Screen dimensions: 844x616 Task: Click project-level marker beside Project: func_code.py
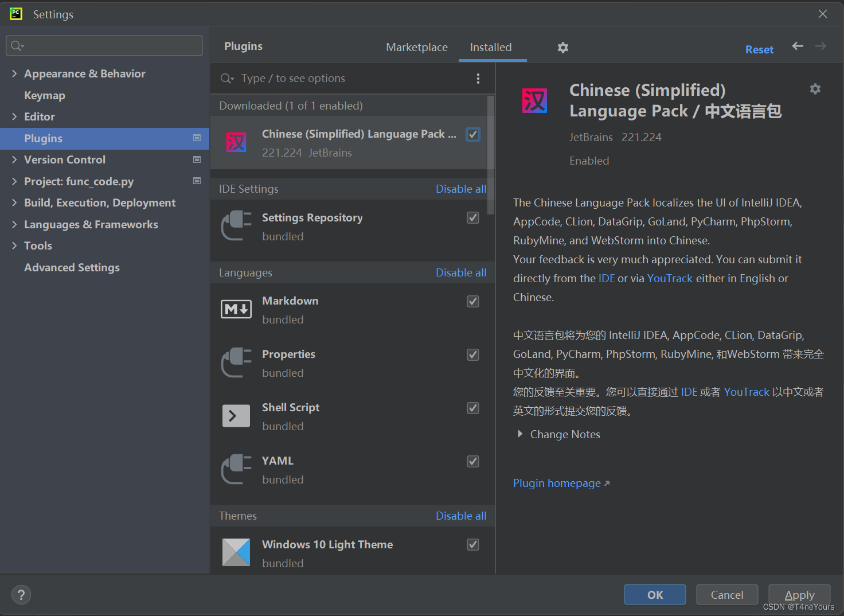[197, 181]
